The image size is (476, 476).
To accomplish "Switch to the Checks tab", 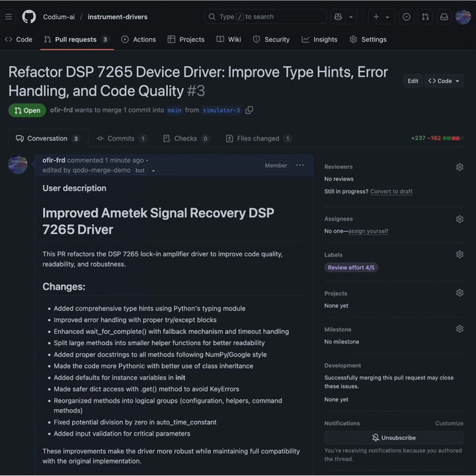I will pyautogui.click(x=186, y=139).
